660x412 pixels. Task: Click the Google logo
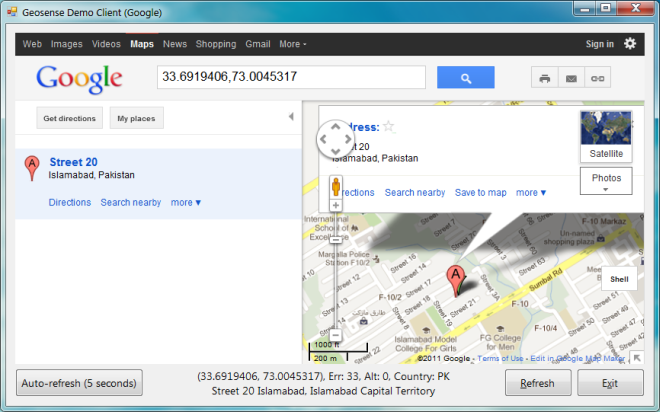pos(80,79)
